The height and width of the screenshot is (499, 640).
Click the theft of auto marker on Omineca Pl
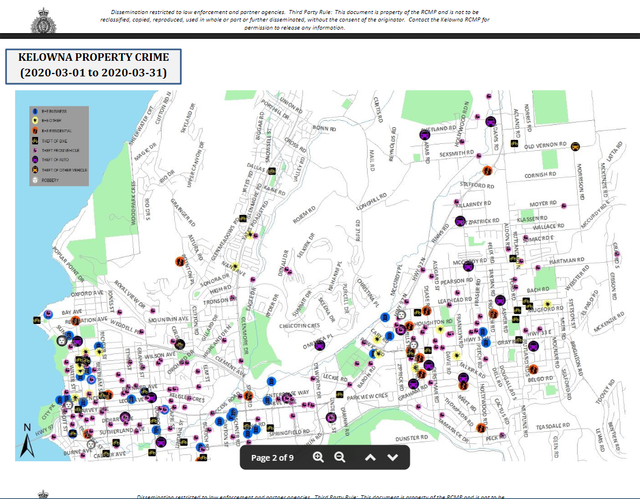(320, 345)
